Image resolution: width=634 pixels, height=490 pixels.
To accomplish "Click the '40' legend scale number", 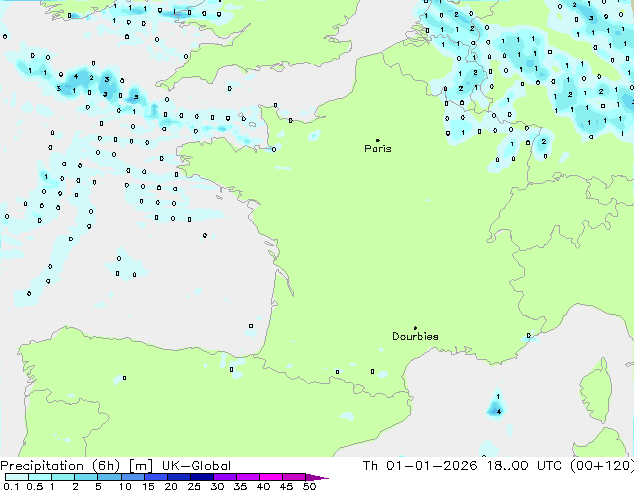I will pos(263,486).
